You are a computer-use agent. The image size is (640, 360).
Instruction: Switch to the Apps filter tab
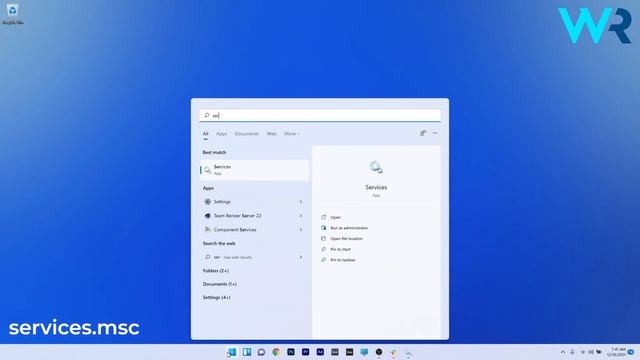222,134
